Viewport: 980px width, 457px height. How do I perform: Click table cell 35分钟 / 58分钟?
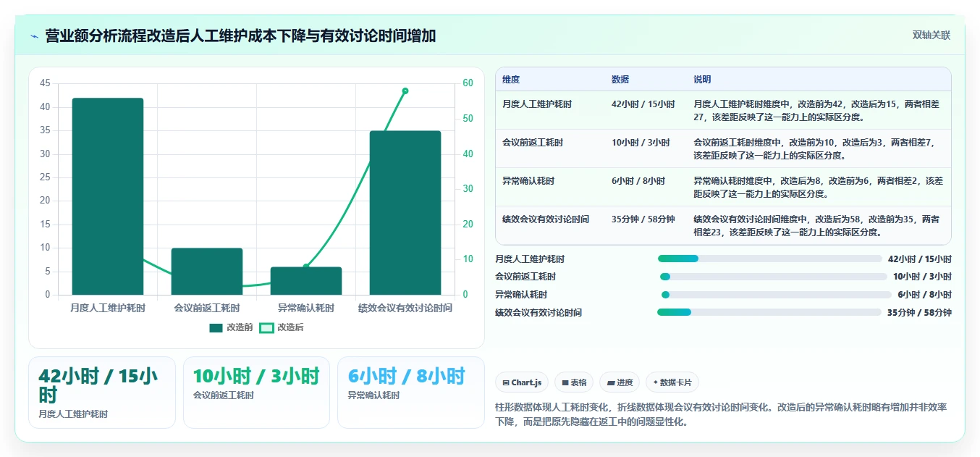point(643,219)
